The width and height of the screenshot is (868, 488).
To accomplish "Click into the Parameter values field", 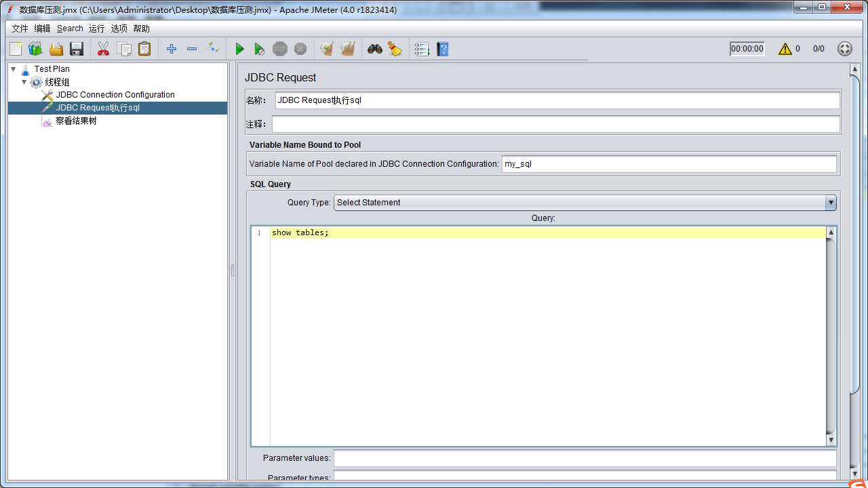I will (585, 458).
